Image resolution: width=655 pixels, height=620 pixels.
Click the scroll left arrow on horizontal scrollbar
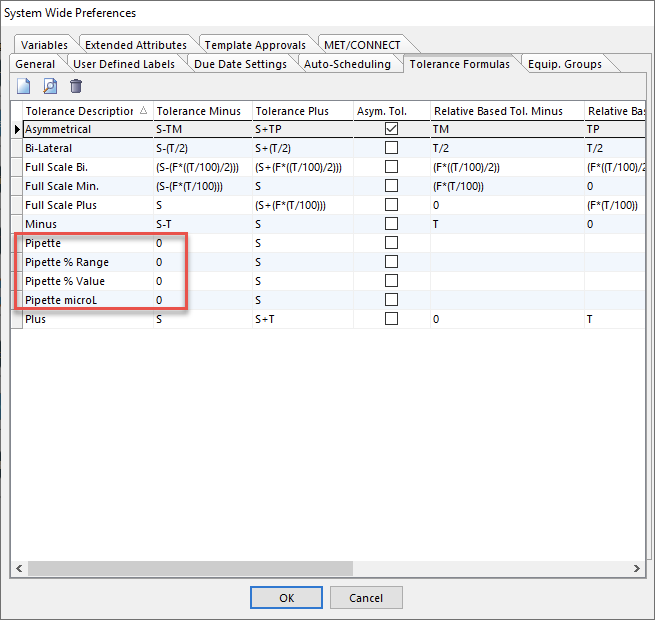pyautogui.click(x=18, y=568)
